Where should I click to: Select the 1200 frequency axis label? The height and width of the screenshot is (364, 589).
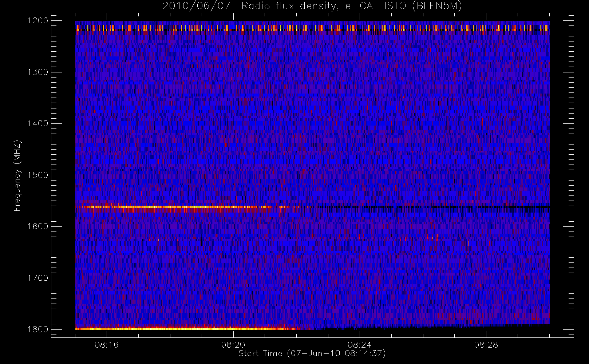point(38,21)
